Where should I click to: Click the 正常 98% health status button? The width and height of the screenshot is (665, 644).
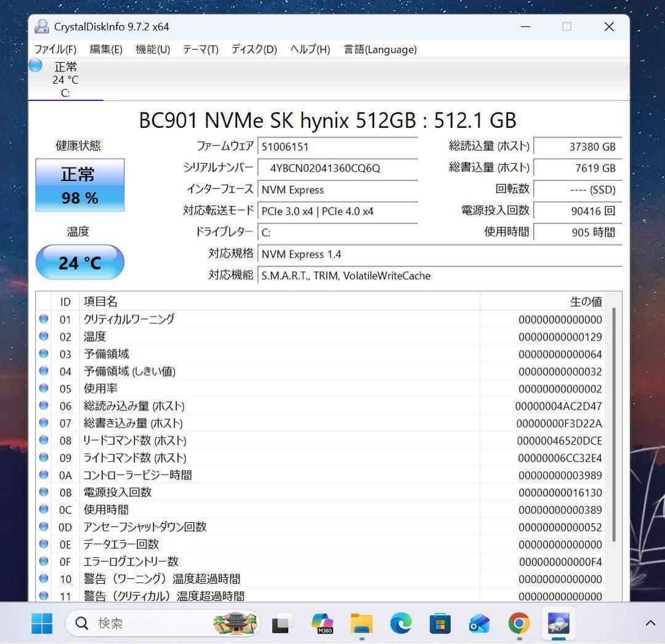click(80, 185)
